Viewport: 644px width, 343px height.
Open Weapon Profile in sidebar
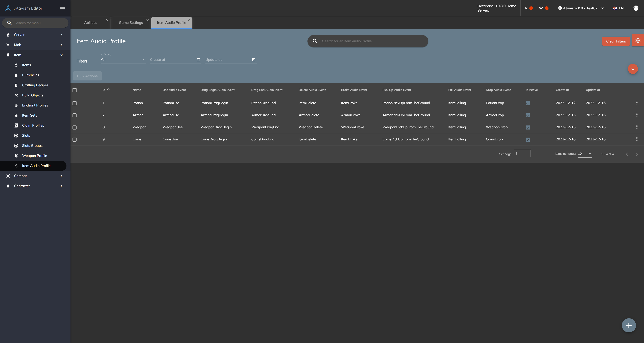[35, 156]
